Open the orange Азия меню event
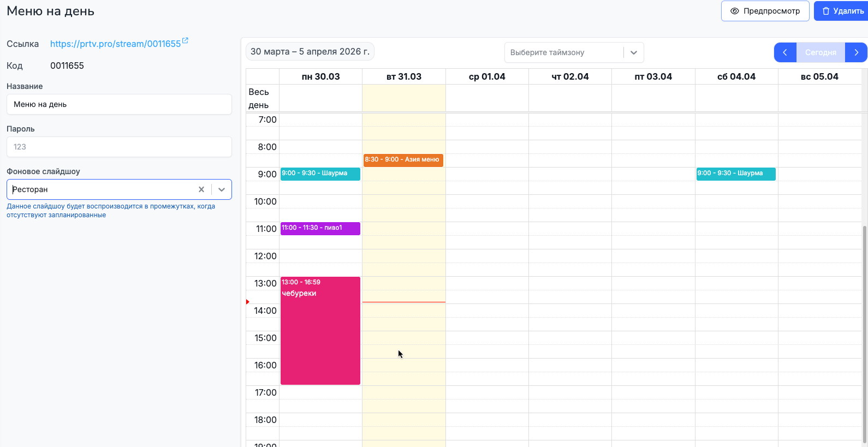Image resolution: width=868 pixels, height=447 pixels. pos(403,160)
